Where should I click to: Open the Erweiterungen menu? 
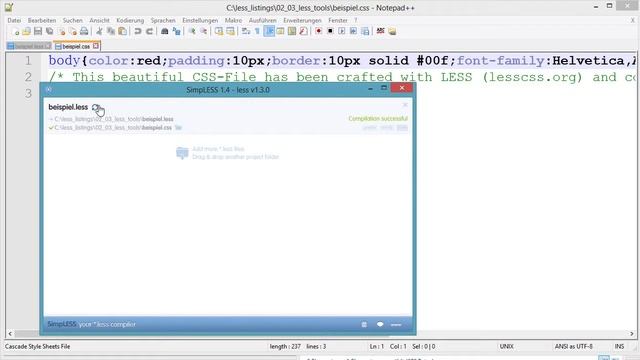tap(302, 20)
